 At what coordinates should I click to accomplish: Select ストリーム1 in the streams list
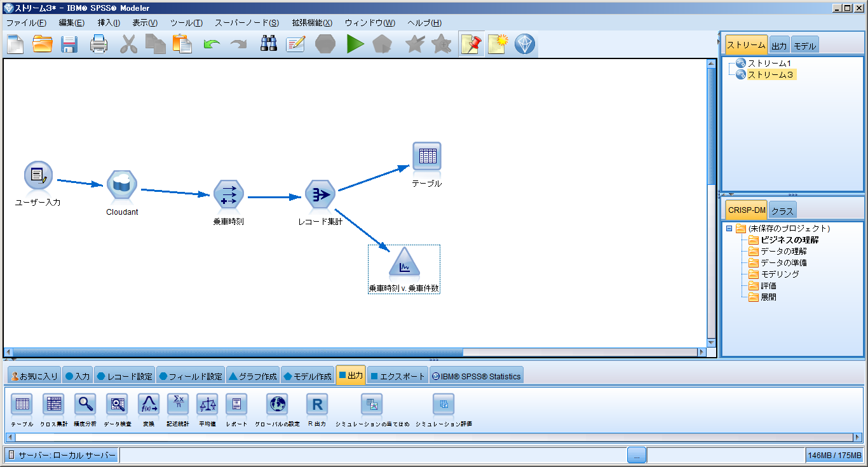click(x=769, y=64)
